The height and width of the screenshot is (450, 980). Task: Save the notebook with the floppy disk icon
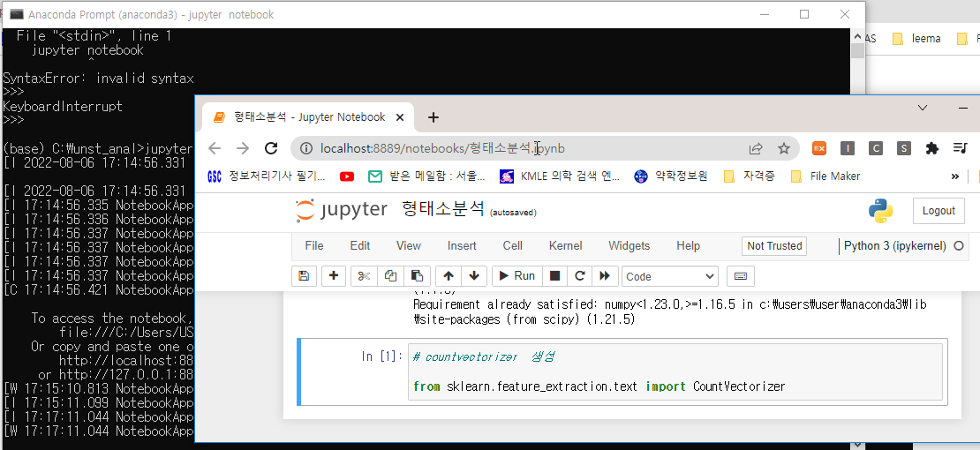pyautogui.click(x=304, y=275)
